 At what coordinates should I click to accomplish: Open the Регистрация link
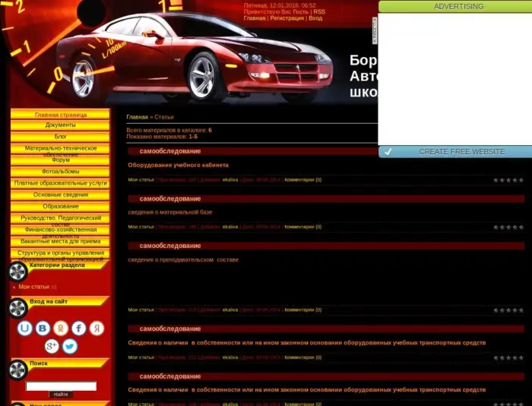(x=287, y=18)
